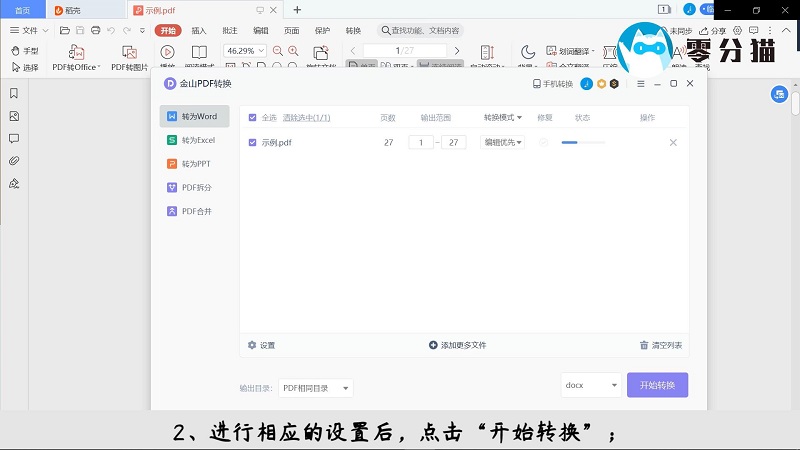Viewport: 800px width, 450px height.
Task: Open the quick access toolbar customize arrow
Action: pyautogui.click(x=142, y=31)
